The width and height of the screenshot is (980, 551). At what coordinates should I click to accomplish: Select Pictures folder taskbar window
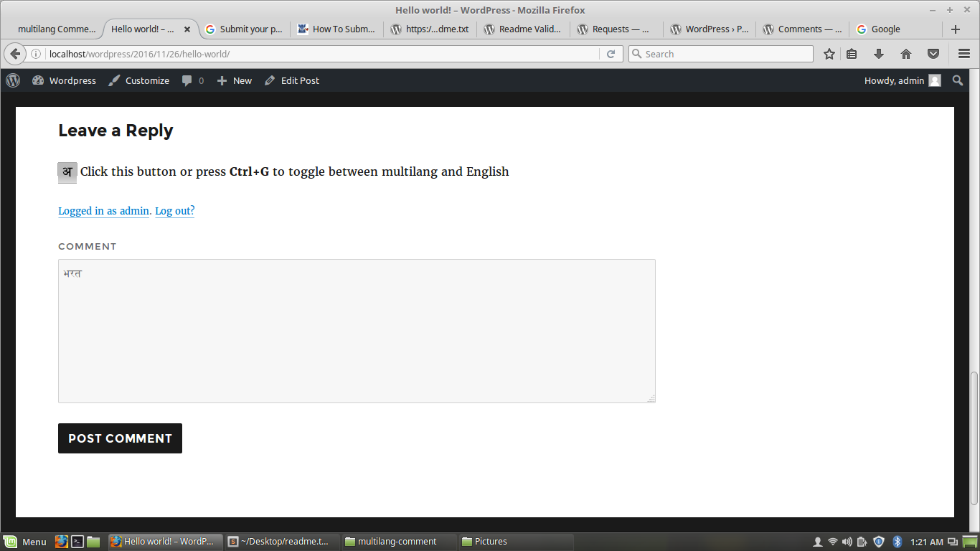point(516,542)
